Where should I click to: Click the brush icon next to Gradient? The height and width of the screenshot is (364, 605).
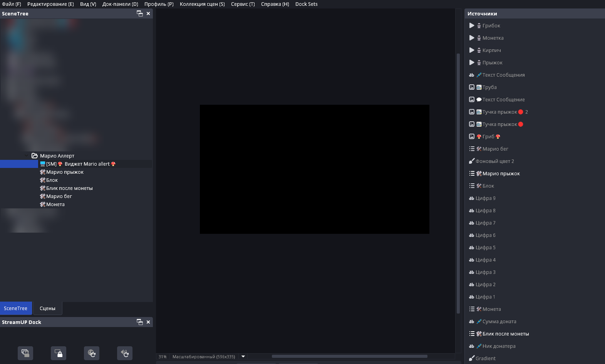(x=472, y=358)
